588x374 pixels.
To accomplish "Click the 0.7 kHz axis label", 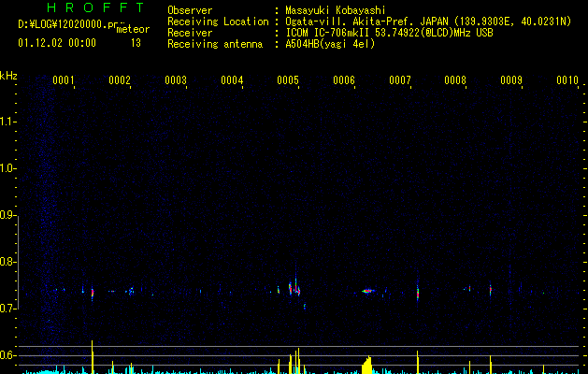I will pyautogui.click(x=8, y=309).
